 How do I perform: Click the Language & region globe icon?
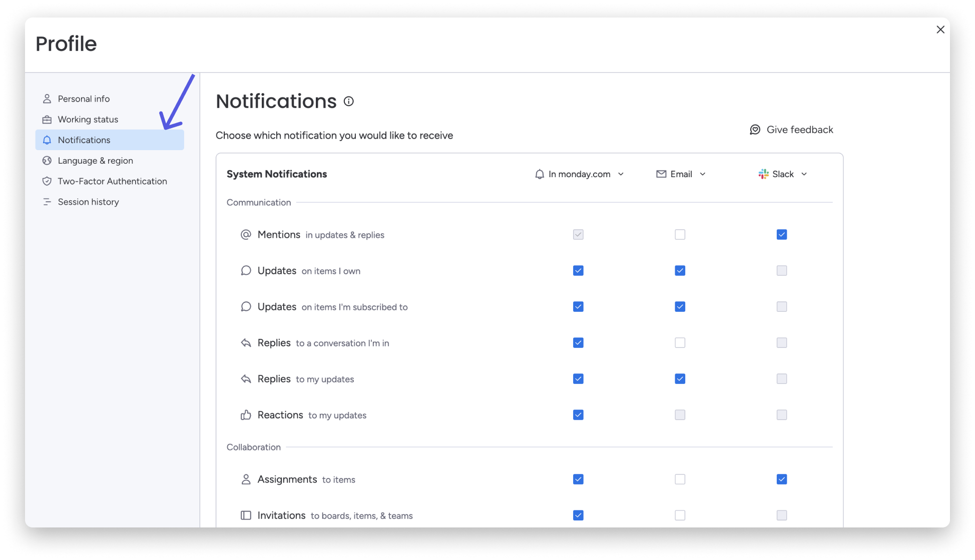(47, 161)
